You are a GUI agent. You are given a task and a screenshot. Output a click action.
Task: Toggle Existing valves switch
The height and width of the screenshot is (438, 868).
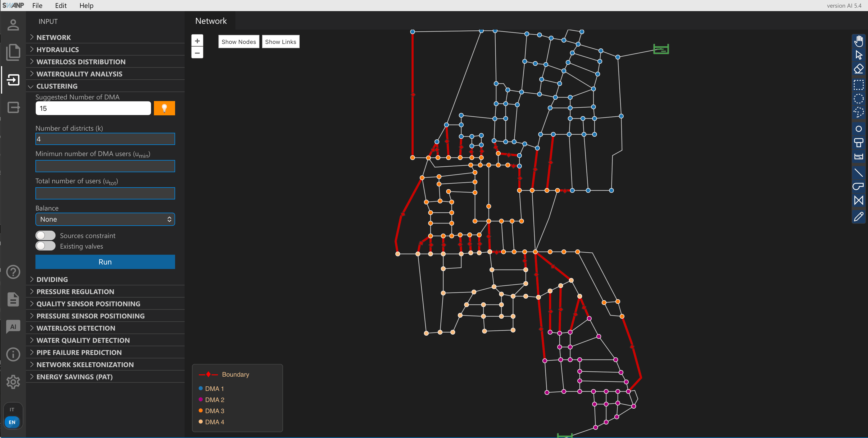coord(45,246)
